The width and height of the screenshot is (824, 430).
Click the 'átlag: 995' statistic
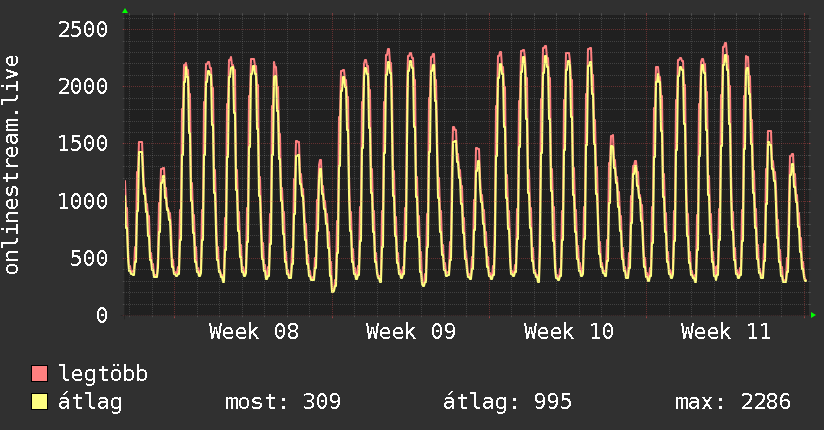point(507,402)
